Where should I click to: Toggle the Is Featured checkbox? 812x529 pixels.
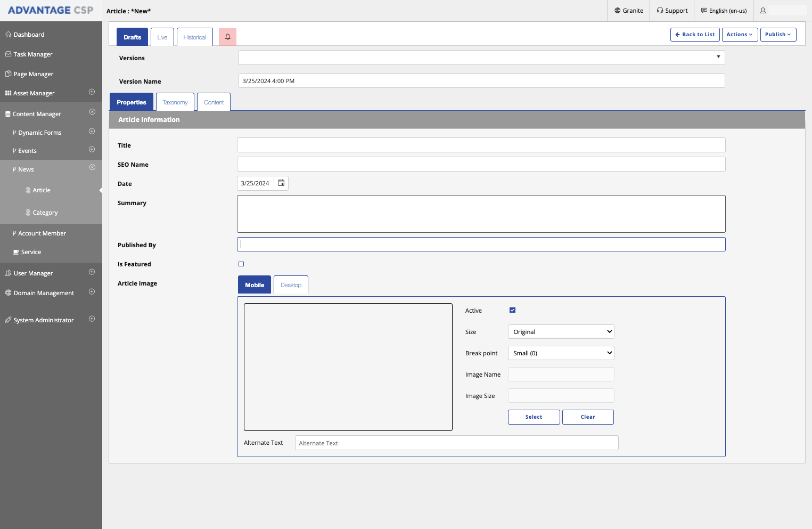(241, 264)
